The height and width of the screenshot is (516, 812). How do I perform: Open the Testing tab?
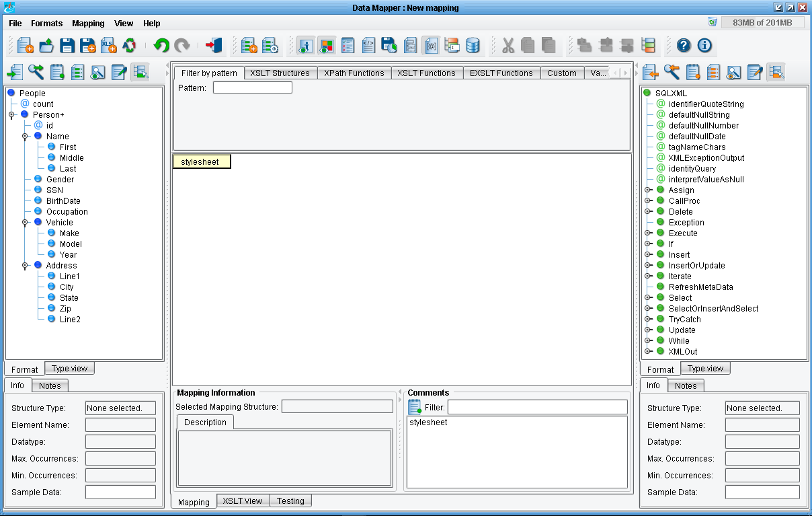(x=290, y=501)
